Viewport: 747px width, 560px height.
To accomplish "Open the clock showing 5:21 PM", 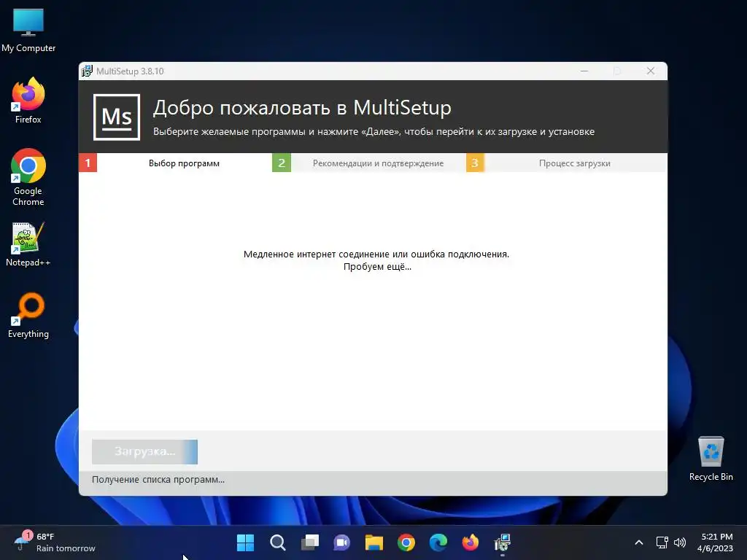I will (716, 542).
